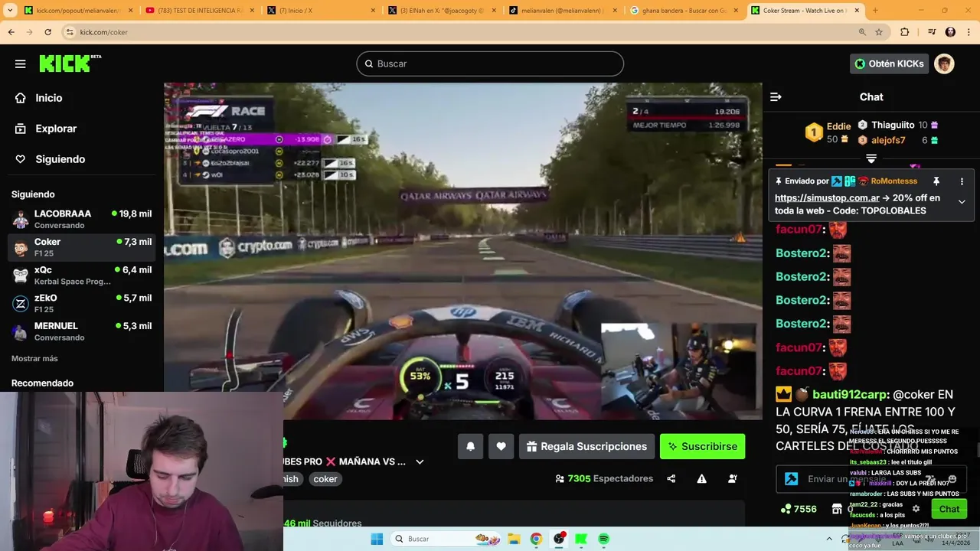Switch to ElNah en X tab
The width and height of the screenshot is (980, 551).
(x=441, y=11)
